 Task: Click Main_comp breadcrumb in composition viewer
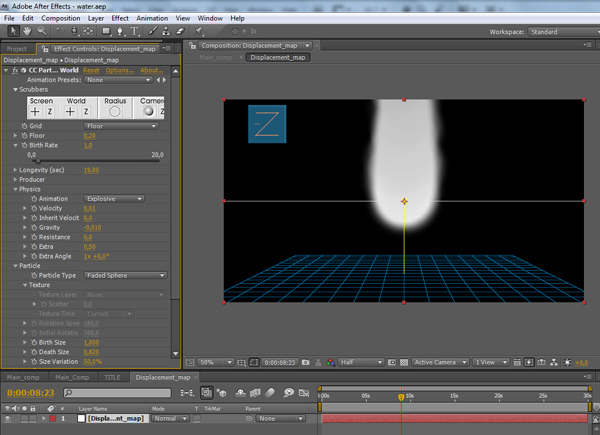tap(215, 57)
